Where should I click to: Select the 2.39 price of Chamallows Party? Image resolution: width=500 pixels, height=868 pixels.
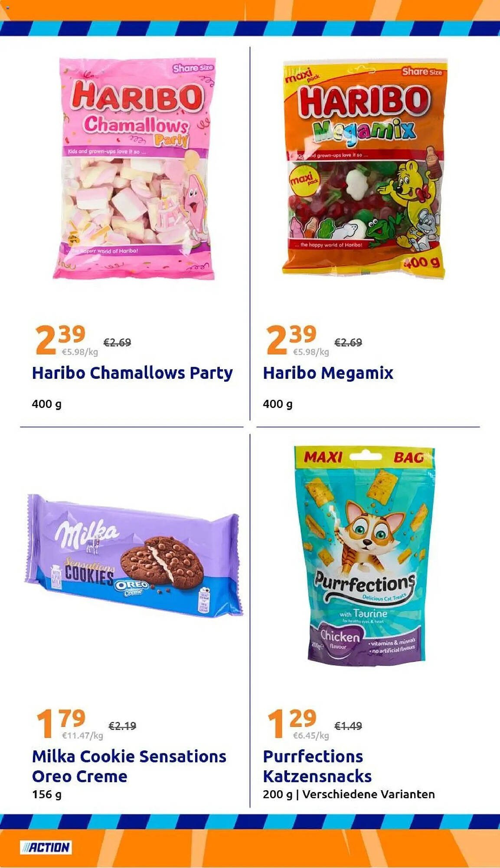point(60,340)
